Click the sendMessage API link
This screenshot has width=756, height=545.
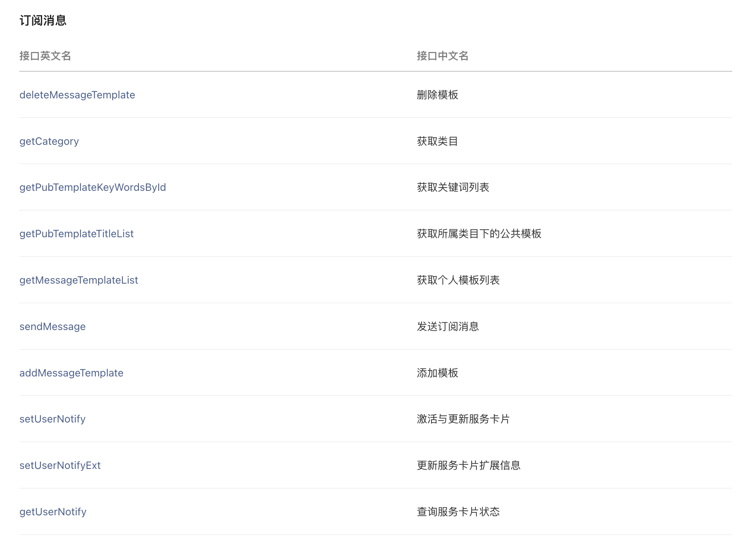[52, 327]
